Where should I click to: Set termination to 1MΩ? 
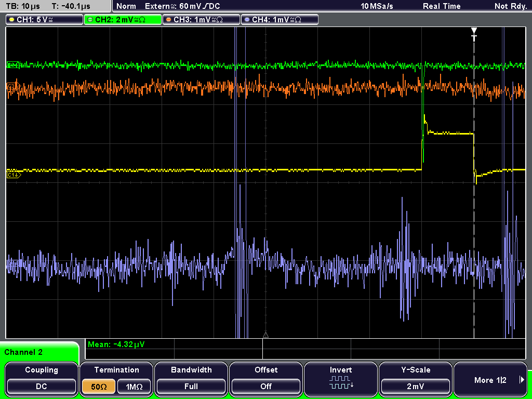(x=134, y=387)
